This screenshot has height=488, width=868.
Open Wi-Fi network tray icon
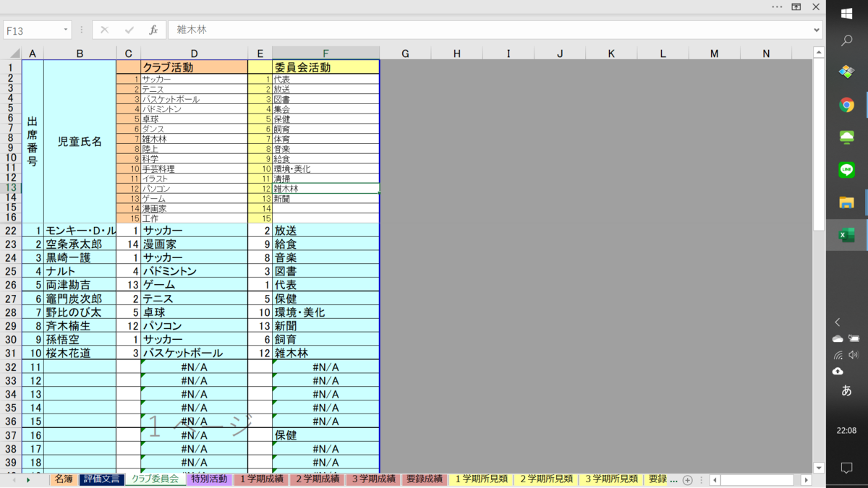point(838,355)
